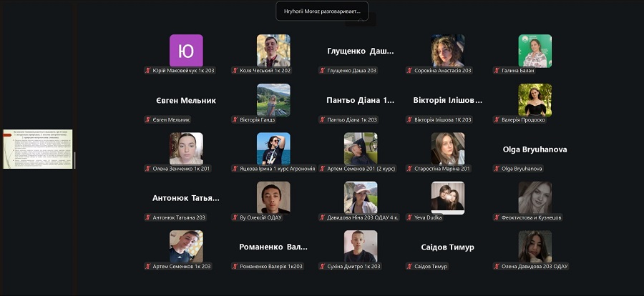Screen dimensions: 644x296
Task: Click muted mic icon next to Галина Балан
Action: (x=497, y=71)
